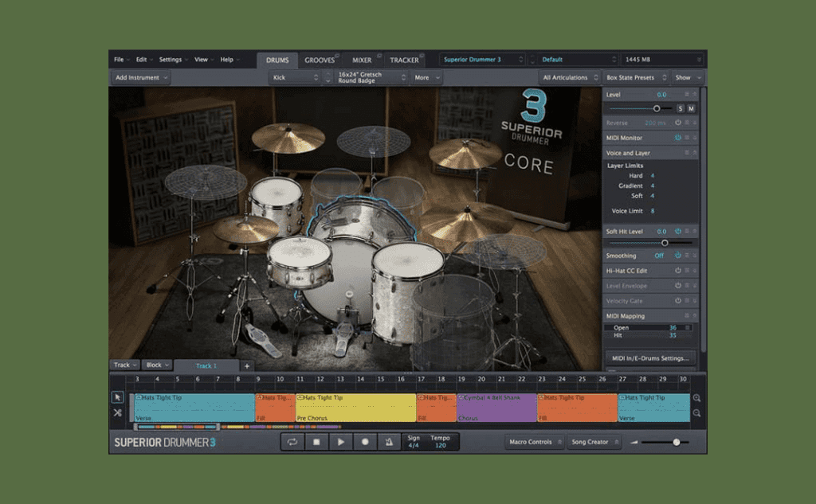
Task: Click the MIDI In/E-Drums Settings button
Action: [x=650, y=357]
